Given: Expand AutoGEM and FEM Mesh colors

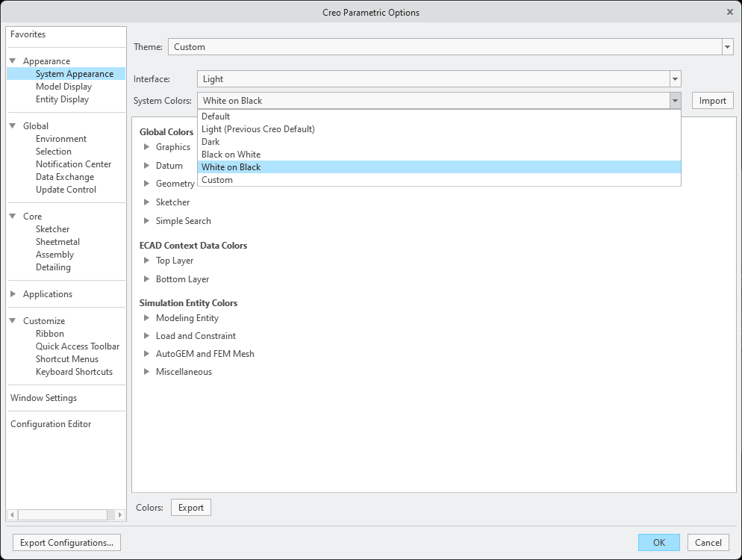Looking at the screenshot, I should [147, 354].
